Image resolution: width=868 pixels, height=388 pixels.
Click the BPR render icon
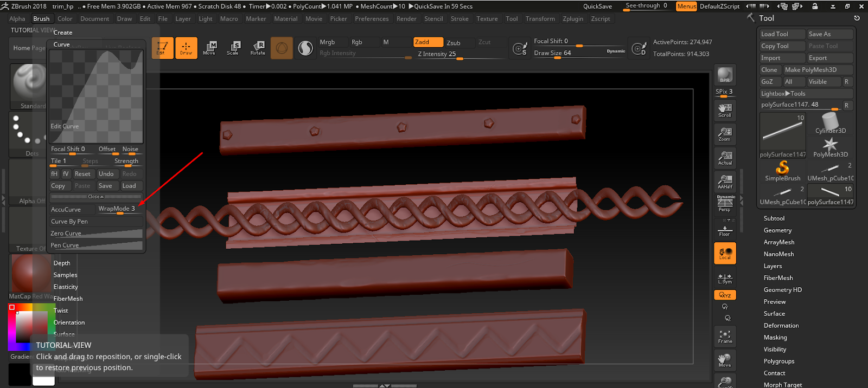725,75
